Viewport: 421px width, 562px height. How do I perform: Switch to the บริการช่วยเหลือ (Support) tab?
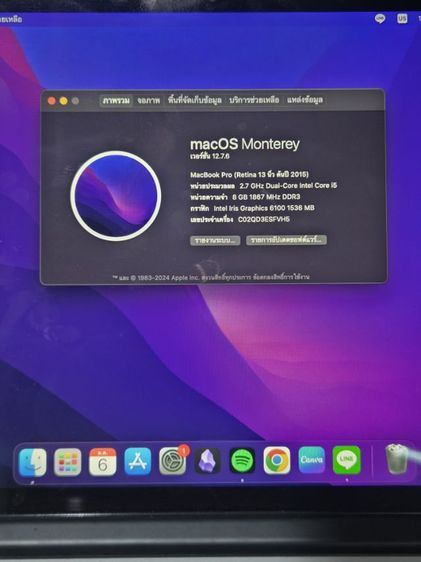coord(254,100)
